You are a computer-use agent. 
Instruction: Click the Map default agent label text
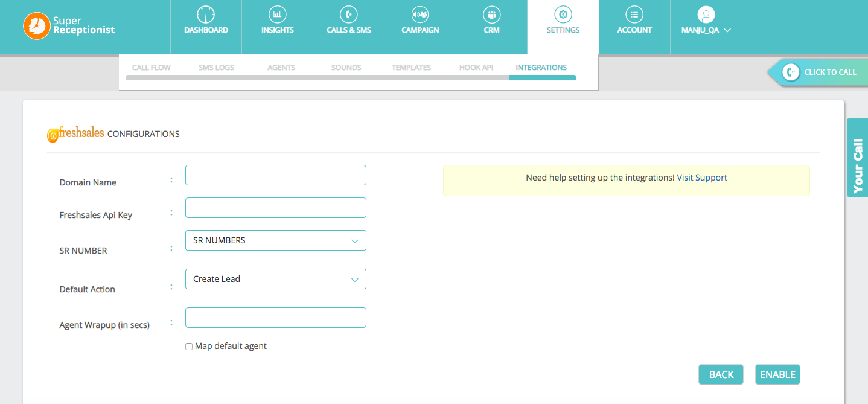(x=231, y=347)
